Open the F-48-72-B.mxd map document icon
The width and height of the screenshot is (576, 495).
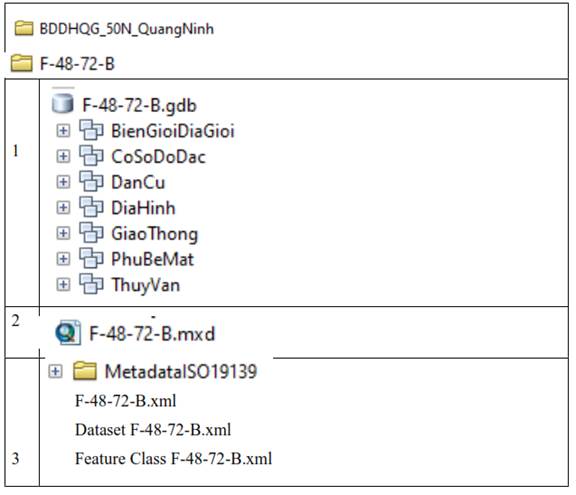(68, 333)
